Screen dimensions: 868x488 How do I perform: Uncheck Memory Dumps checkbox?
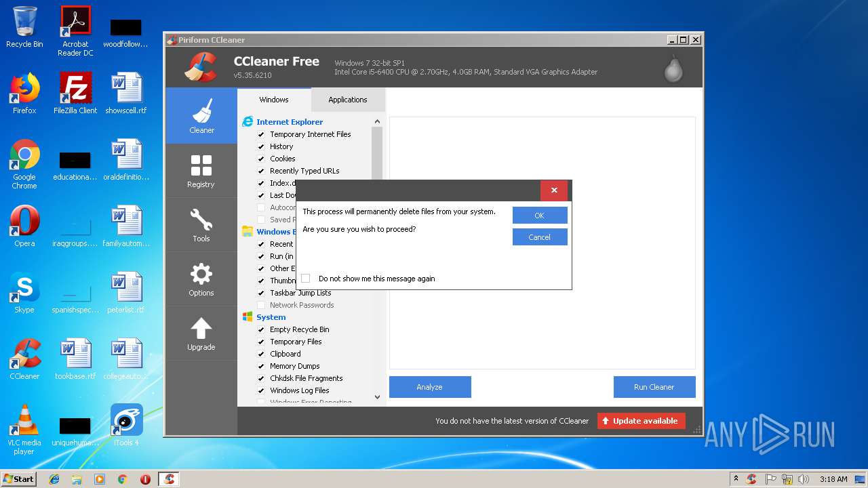[x=261, y=366]
